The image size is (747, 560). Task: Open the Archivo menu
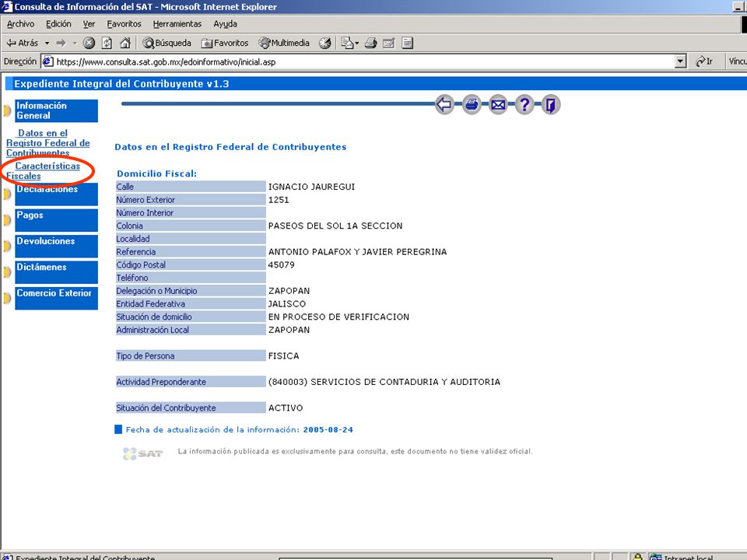(x=20, y=24)
